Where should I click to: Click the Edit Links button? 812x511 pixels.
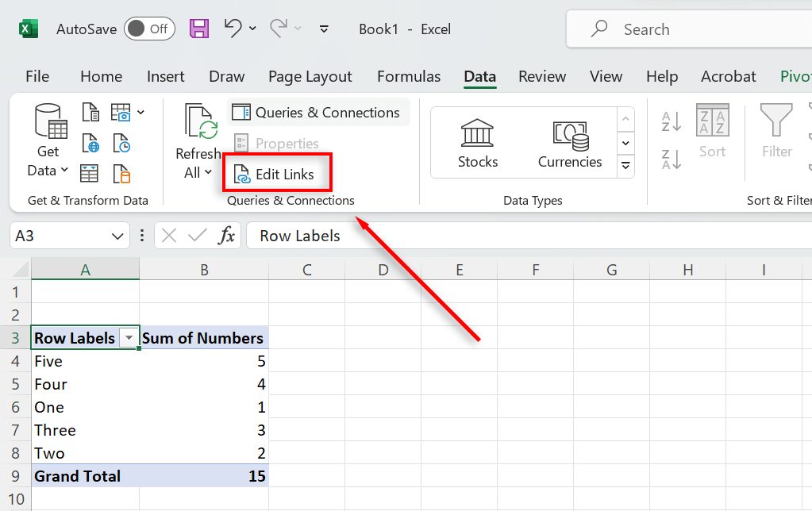(275, 174)
